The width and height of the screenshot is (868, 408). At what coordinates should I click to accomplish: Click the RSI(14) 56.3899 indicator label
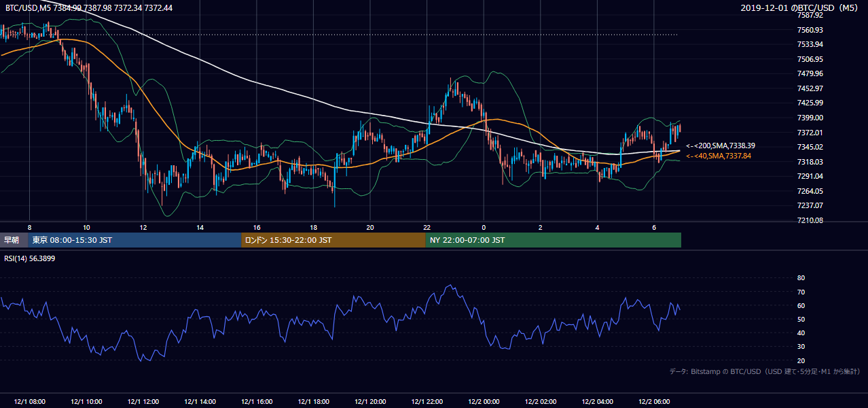[31, 258]
